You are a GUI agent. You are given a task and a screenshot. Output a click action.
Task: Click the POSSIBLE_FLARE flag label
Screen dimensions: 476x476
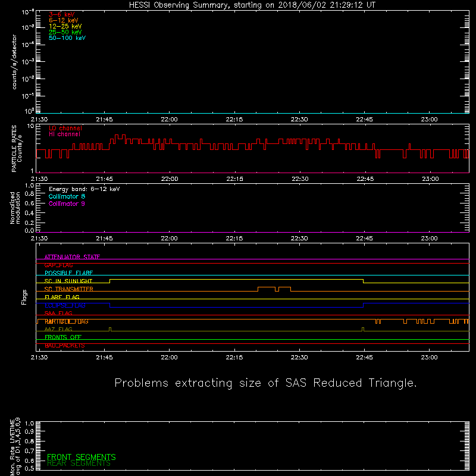tap(68, 273)
